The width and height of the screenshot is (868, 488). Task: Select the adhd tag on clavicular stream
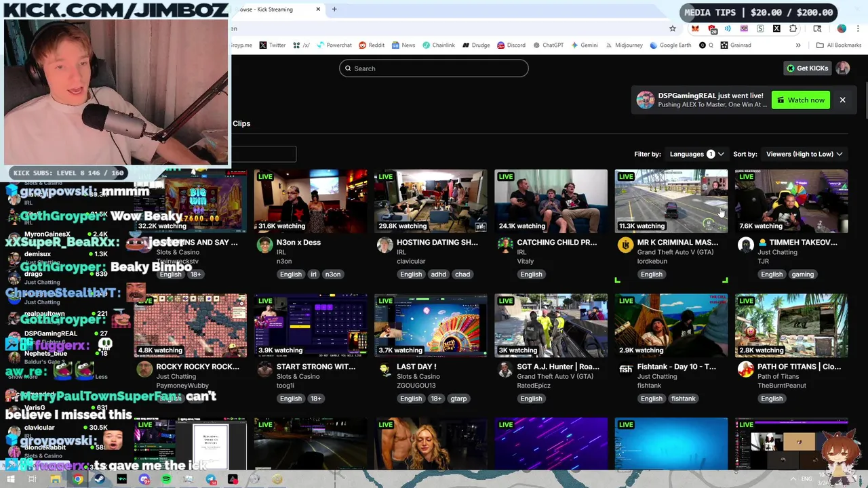(x=438, y=274)
